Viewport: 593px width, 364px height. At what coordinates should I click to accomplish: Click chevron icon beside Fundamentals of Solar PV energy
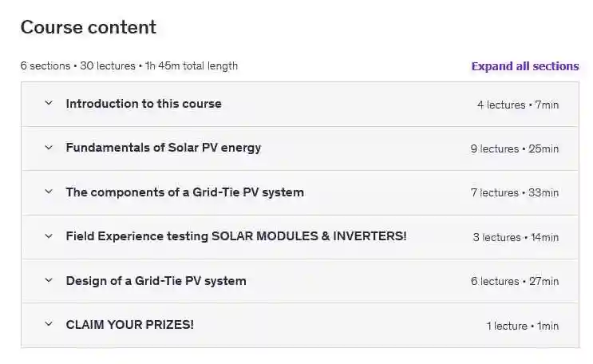[49, 148]
